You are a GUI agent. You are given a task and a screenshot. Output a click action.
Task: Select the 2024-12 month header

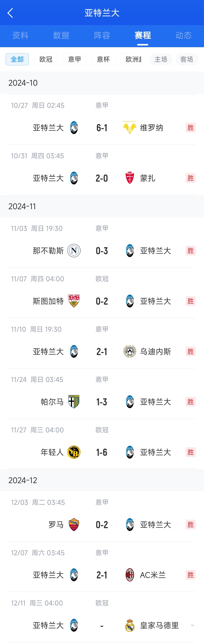coord(23,480)
